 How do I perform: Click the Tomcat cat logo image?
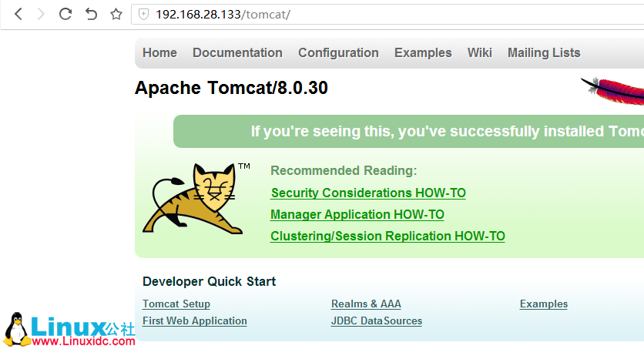pos(196,199)
